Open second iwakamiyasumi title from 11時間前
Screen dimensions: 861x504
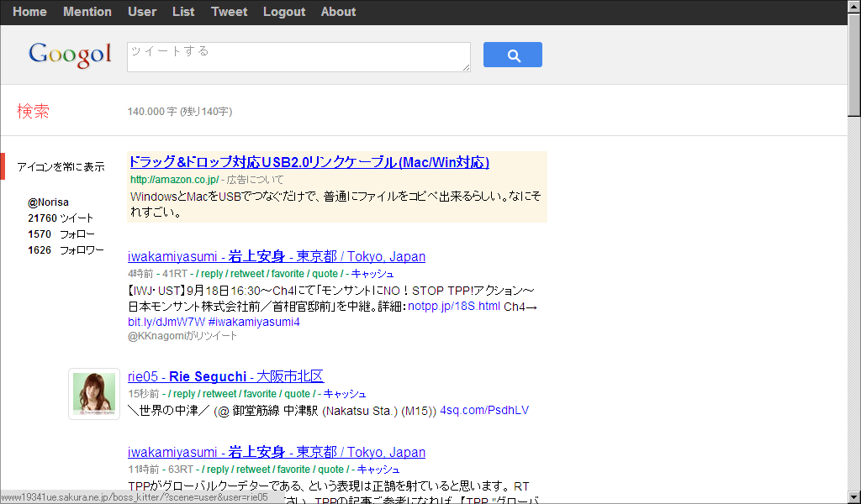(276, 452)
